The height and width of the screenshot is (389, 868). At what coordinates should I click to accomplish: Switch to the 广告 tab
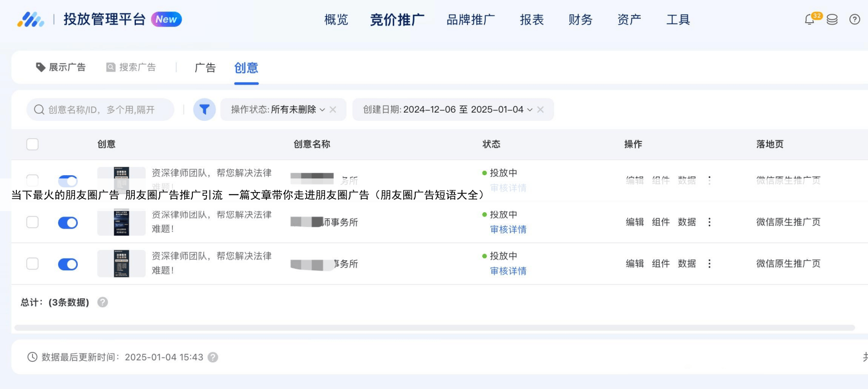coord(205,67)
